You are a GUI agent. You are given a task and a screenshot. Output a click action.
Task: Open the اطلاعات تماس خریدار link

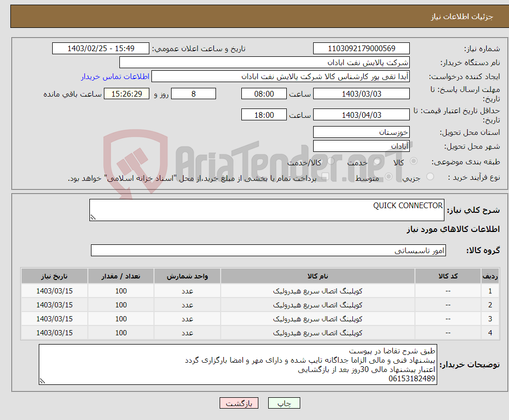(x=115, y=76)
